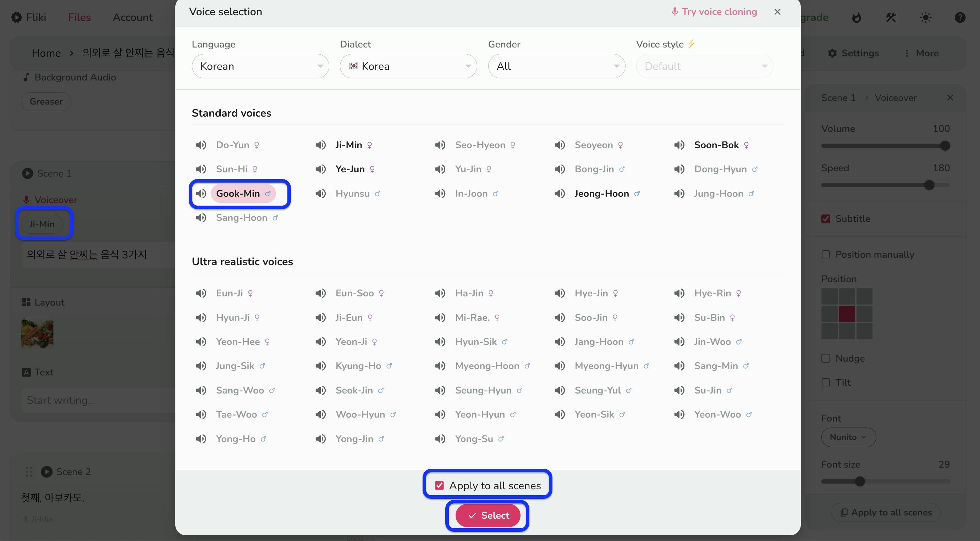Open Account from the top navigation
Viewport: 980px width, 541px height.
[132, 17]
